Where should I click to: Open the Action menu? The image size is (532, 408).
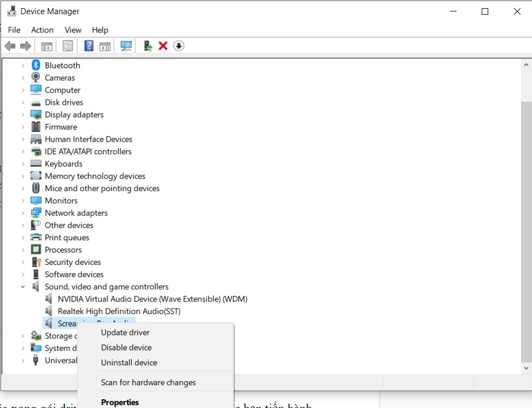click(x=42, y=30)
